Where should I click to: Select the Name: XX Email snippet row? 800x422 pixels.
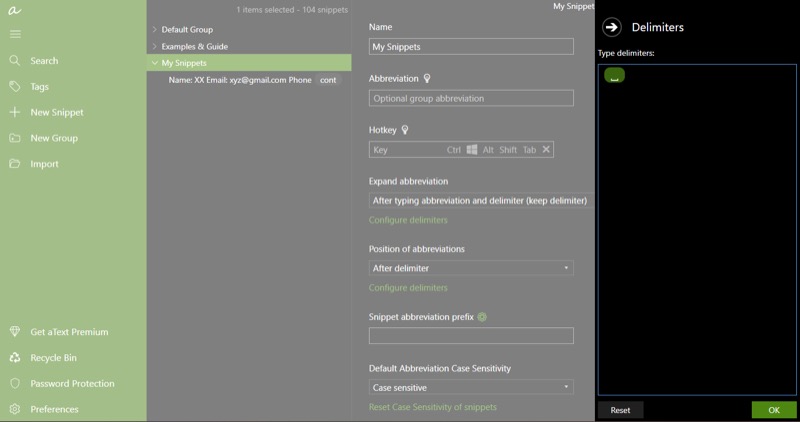pyautogui.click(x=249, y=80)
